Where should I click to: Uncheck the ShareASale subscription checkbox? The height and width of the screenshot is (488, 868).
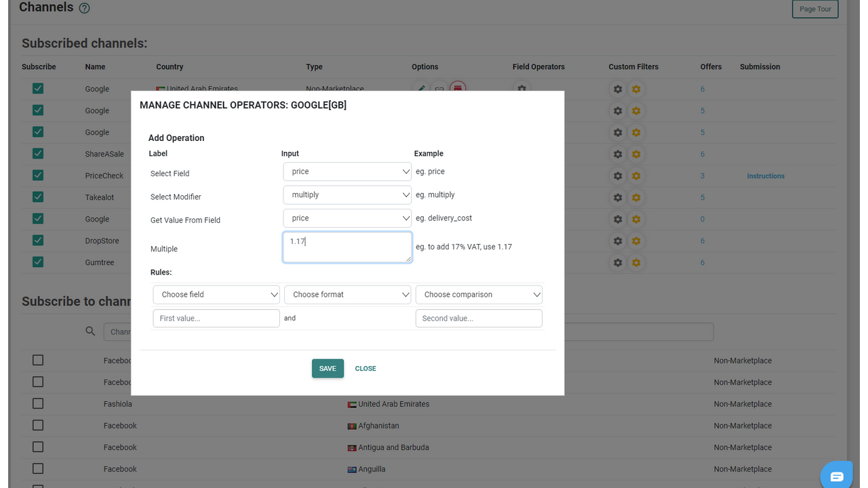point(38,153)
